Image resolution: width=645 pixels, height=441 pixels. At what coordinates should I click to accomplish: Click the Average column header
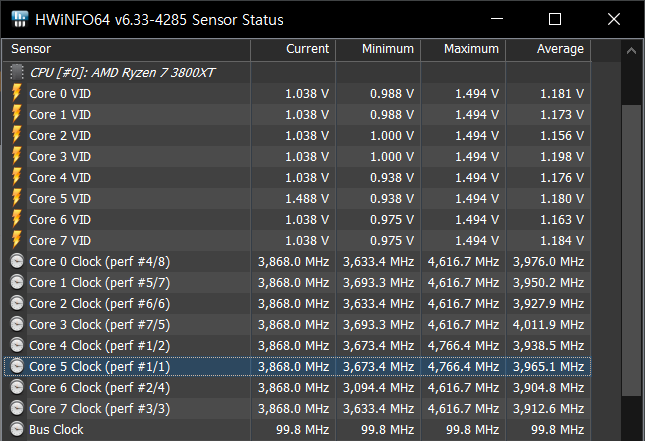[x=548, y=50]
